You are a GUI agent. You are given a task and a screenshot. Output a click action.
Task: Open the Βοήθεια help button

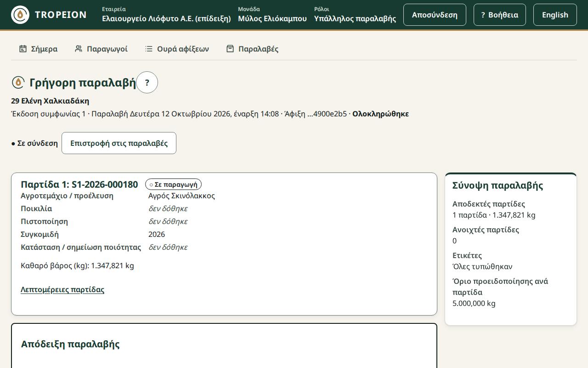500,15
